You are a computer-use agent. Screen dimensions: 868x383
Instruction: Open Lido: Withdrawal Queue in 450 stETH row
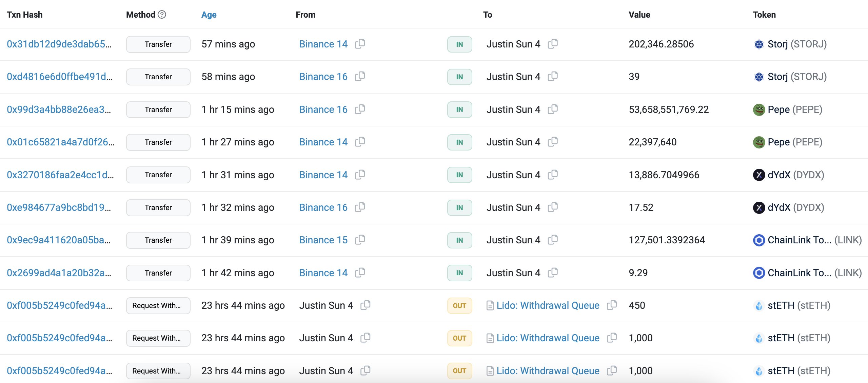(548, 305)
